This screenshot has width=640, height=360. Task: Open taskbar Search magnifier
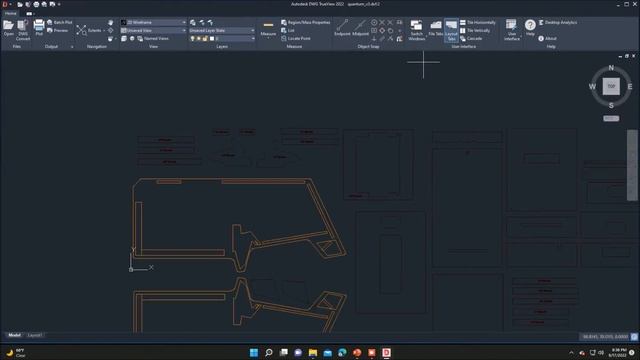pyautogui.click(x=269, y=352)
